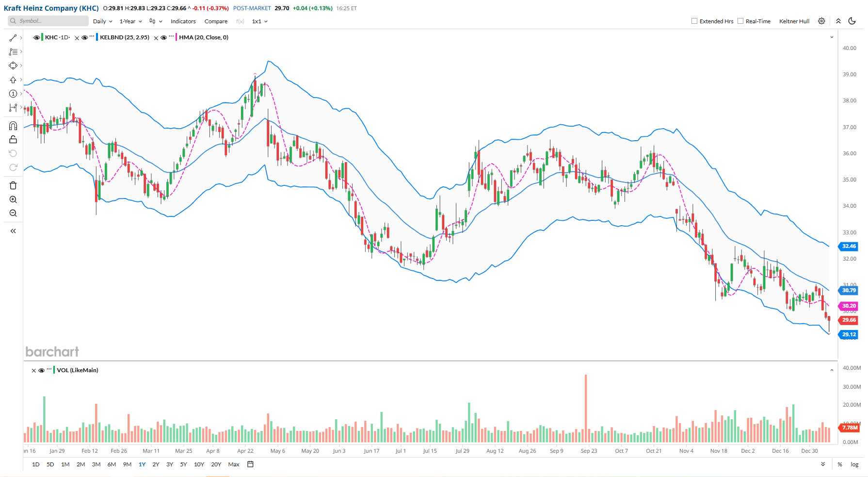This screenshot has width=868, height=477.
Task: Select the trend line drawing tool
Action: (x=13, y=38)
